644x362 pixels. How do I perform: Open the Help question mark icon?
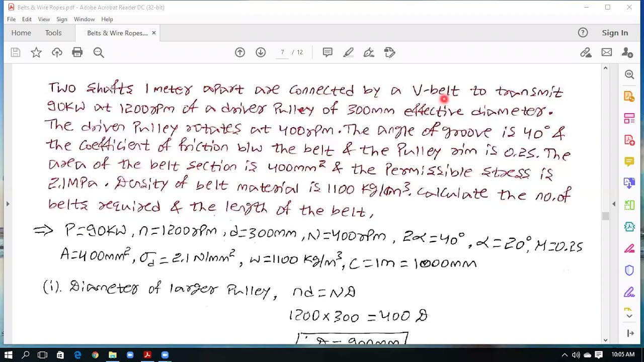pos(583,33)
